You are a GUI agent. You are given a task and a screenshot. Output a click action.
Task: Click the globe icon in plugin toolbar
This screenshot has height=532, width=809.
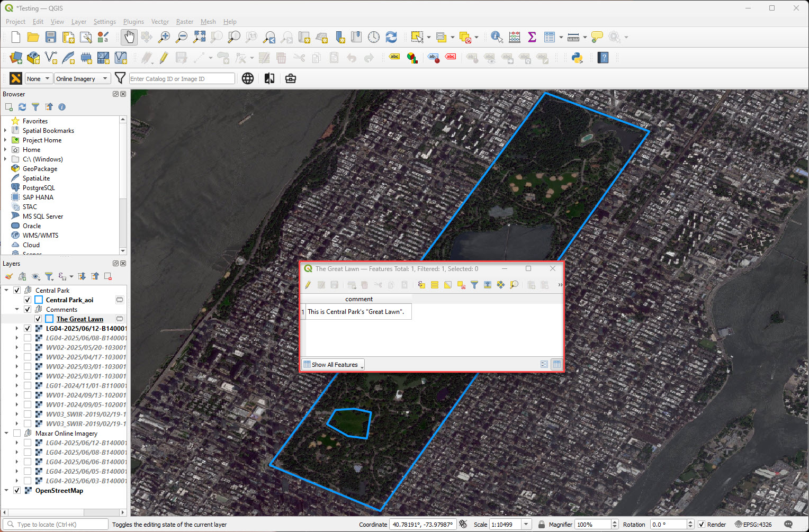click(x=248, y=78)
